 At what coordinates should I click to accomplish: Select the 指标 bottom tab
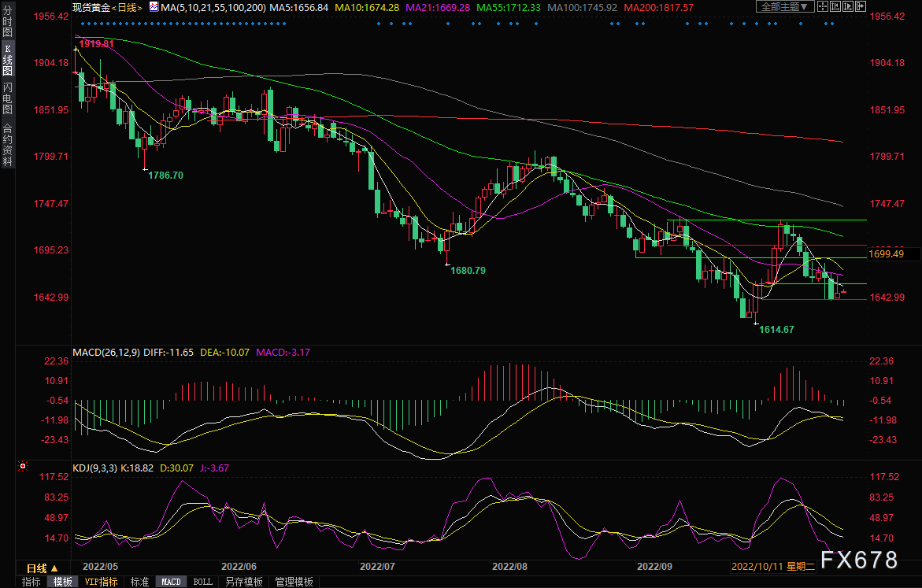click(31, 582)
